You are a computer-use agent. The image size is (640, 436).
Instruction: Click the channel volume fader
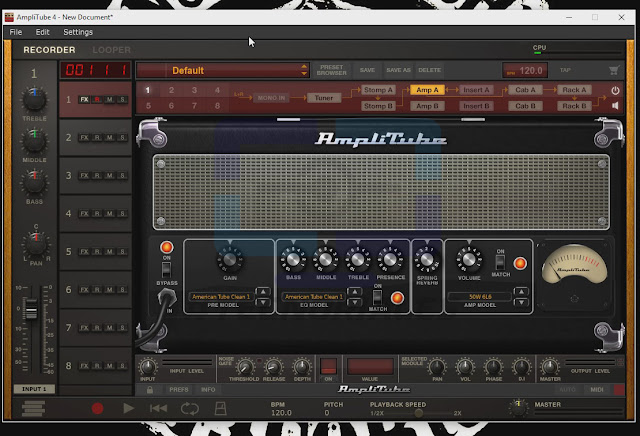click(31, 308)
